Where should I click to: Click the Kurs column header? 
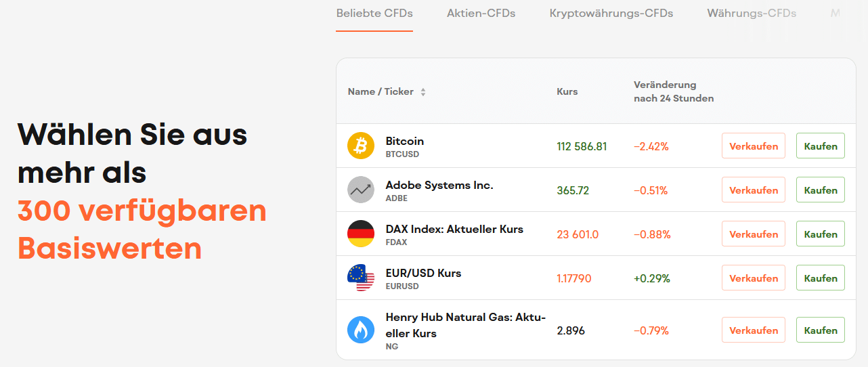click(x=567, y=91)
